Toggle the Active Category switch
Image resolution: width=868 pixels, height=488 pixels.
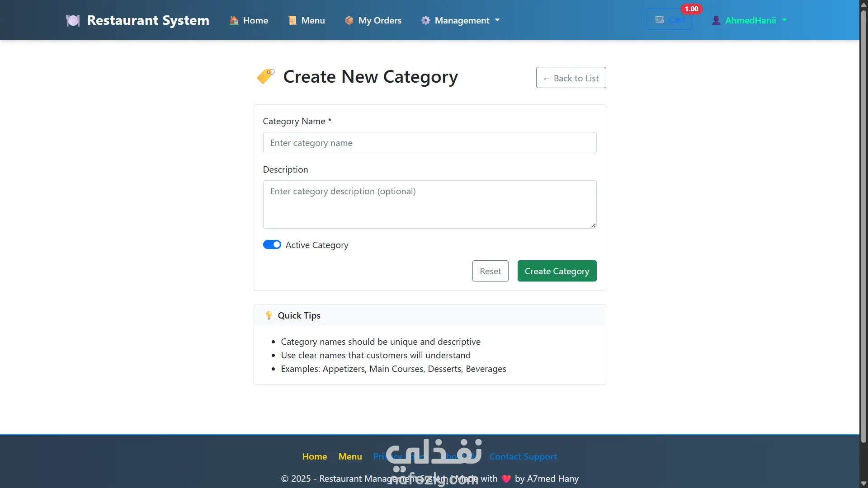(272, 245)
